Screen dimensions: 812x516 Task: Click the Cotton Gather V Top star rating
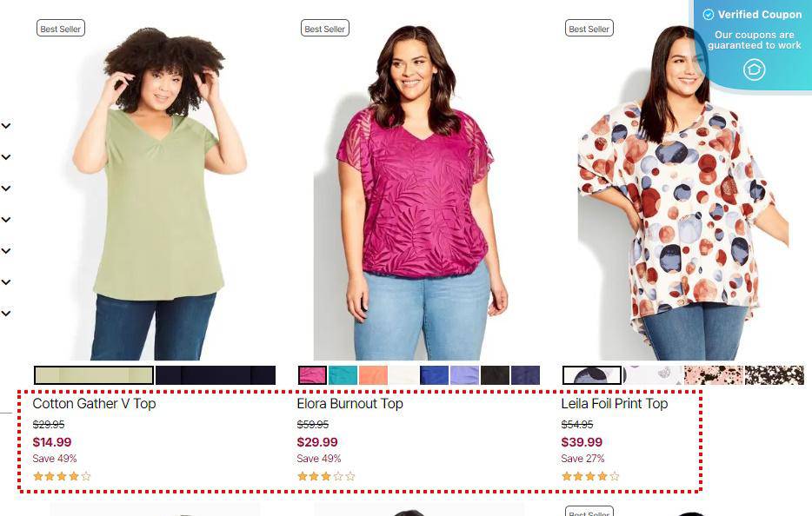62,476
